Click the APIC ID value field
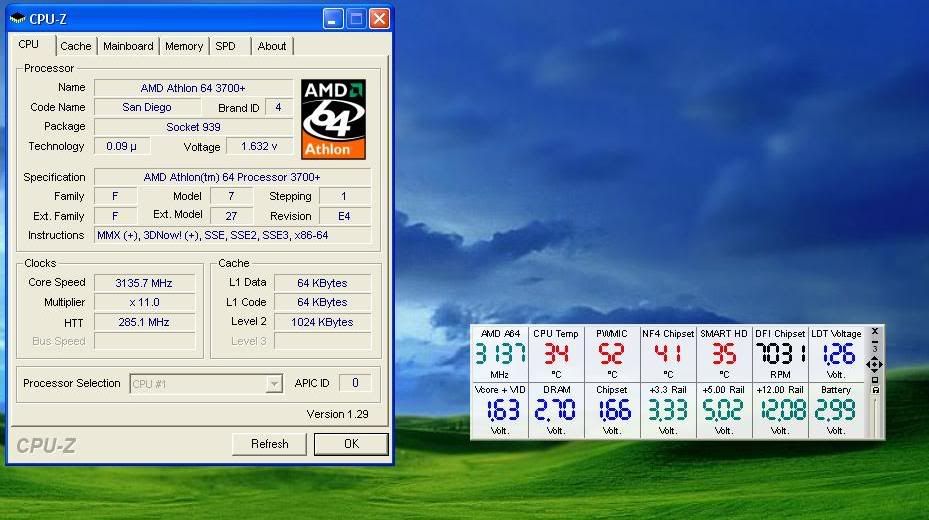This screenshot has height=520, width=929. pyautogui.click(x=355, y=383)
